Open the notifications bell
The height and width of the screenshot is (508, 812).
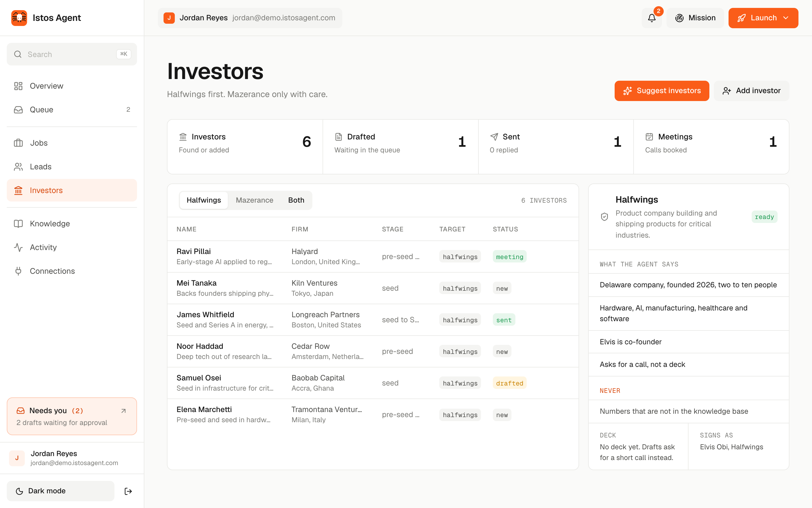[x=652, y=18]
